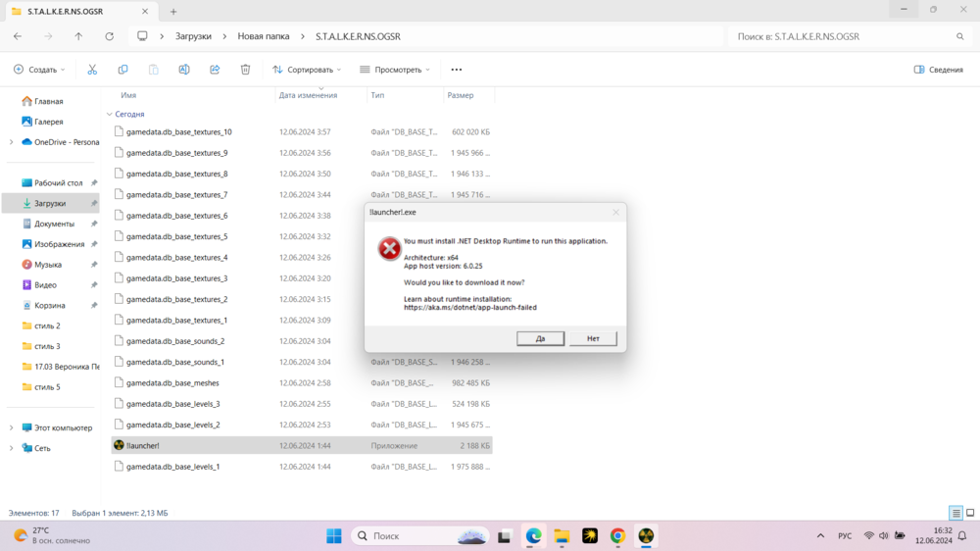
Task: Open the Сортировать dropdown
Action: [x=307, y=70]
